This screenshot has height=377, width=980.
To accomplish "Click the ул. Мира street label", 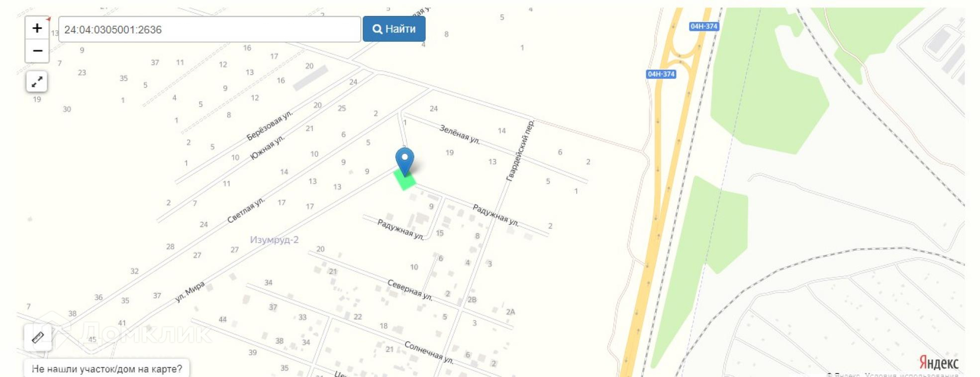I will (190, 292).
